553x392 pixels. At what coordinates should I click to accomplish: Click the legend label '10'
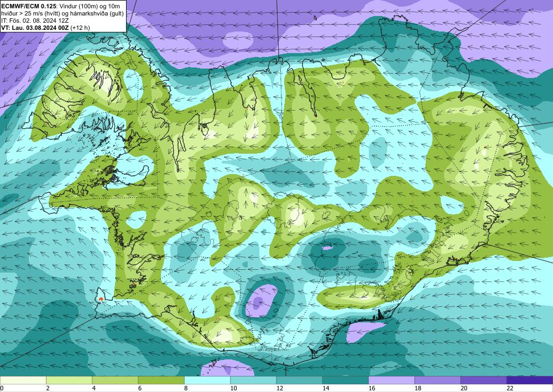coord(234,388)
